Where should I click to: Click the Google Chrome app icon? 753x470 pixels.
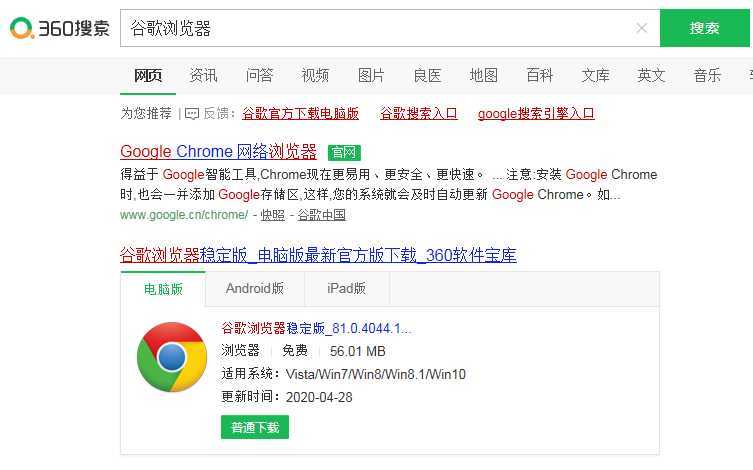click(171, 357)
